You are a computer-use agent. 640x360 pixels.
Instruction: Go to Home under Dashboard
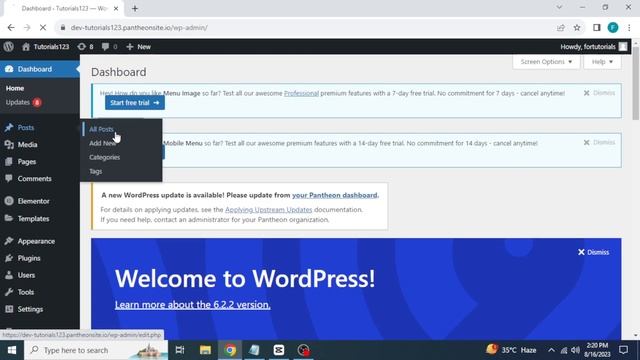pyautogui.click(x=15, y=88)
